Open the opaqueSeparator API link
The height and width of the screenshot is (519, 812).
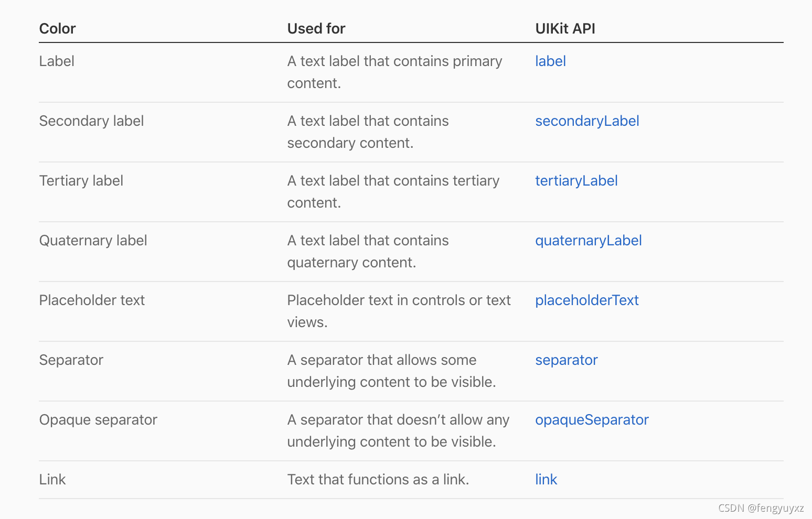pos(592,420)
